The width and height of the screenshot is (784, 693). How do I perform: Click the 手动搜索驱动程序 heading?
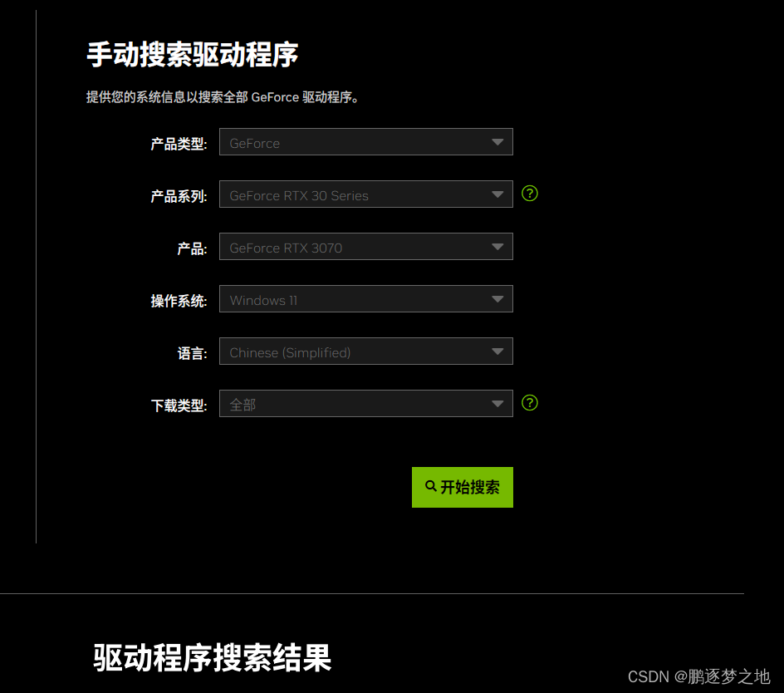coord(193,55)
